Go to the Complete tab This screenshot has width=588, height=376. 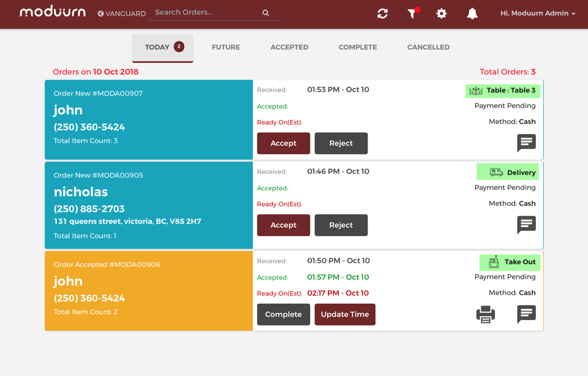click(x=357, y=47)
